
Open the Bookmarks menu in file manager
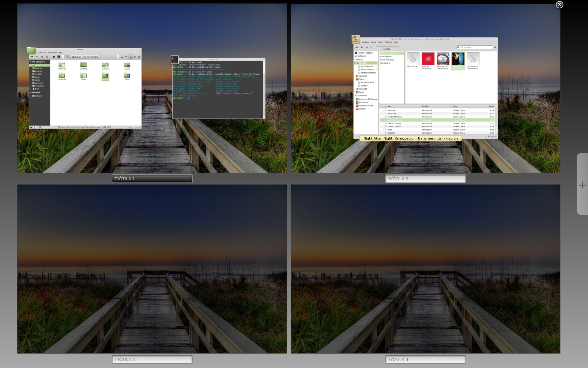point(52,53)
